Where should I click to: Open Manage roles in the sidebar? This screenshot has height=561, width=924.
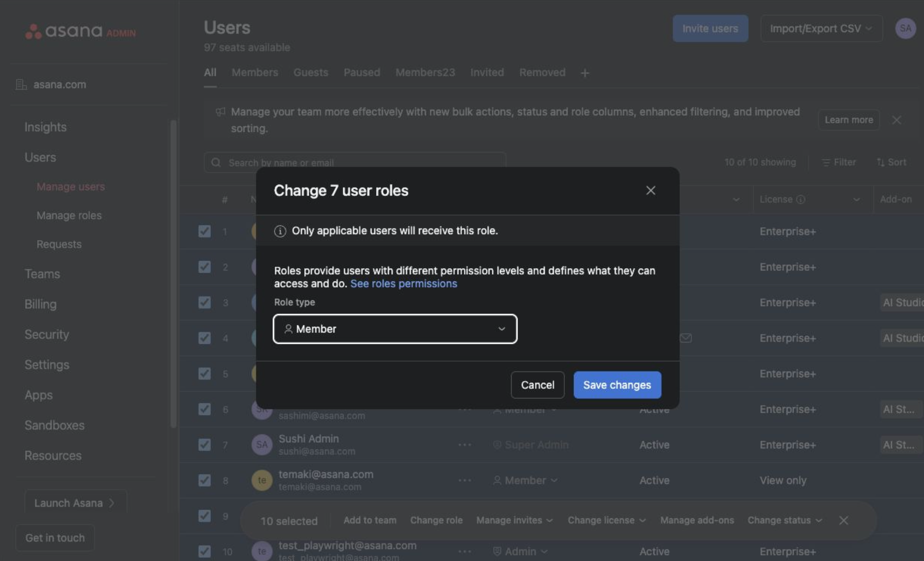69,216
